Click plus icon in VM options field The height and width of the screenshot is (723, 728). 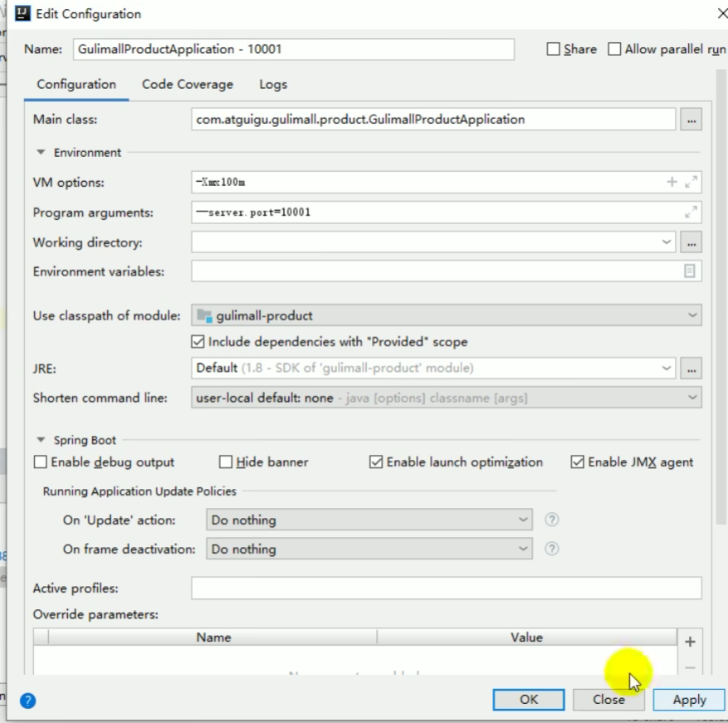(x=672, y=182)
